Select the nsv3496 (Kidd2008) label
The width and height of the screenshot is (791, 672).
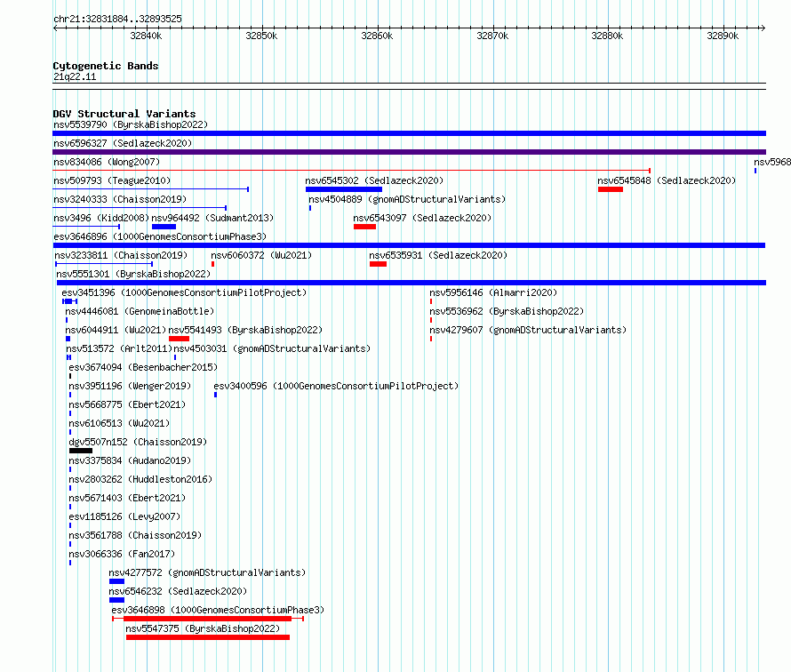pyautogui.click(x=101, y=218)
